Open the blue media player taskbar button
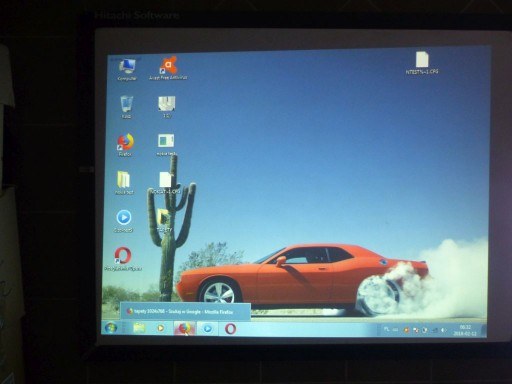The image size is (512, 384). pos(207,329)
